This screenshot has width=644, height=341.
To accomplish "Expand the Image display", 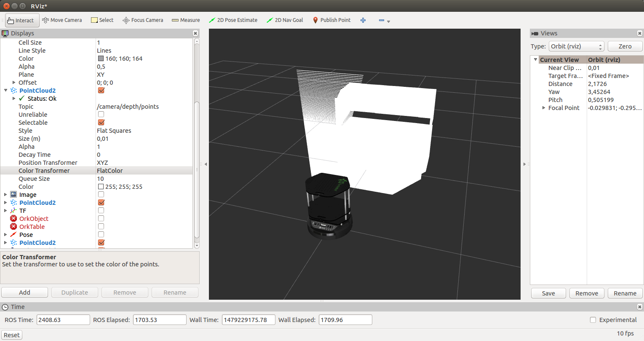I will (x=5, y=195).
